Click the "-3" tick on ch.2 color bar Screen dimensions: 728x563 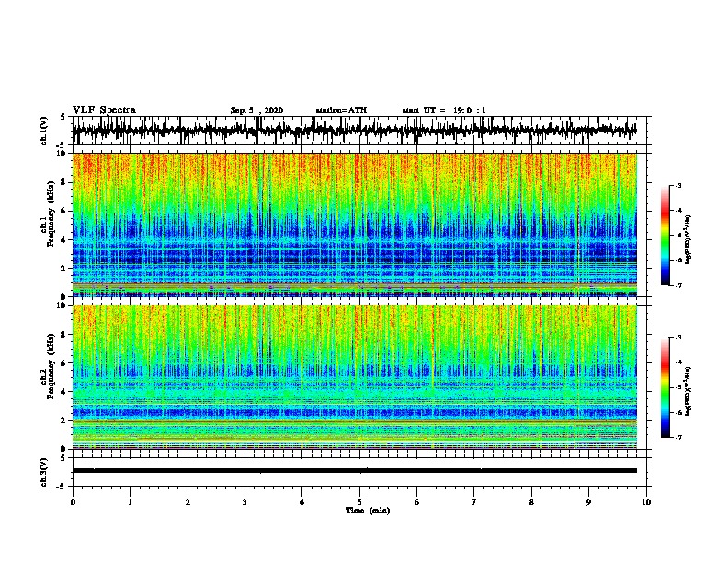[x=677, y=338]
